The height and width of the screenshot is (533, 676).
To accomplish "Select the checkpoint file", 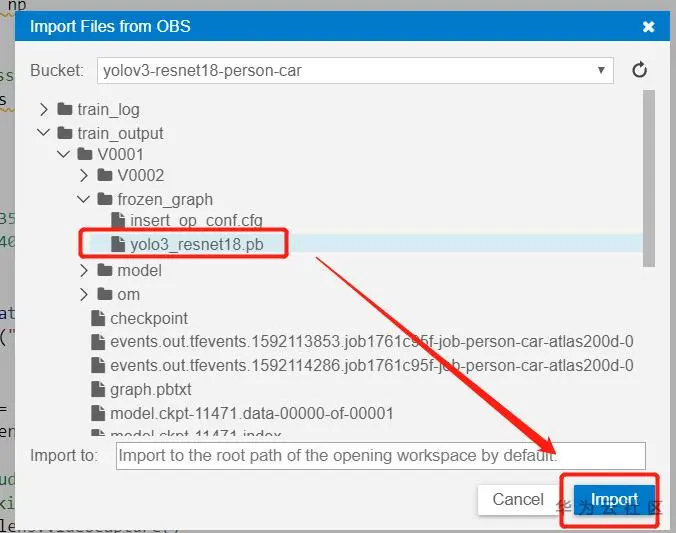I will pos(149,319).
